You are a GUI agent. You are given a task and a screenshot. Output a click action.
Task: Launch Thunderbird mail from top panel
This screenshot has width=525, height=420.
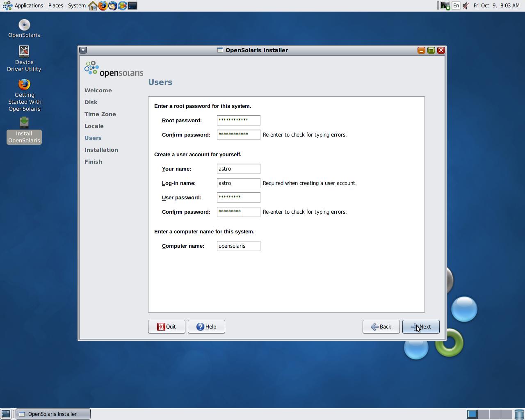coord(113,6)
